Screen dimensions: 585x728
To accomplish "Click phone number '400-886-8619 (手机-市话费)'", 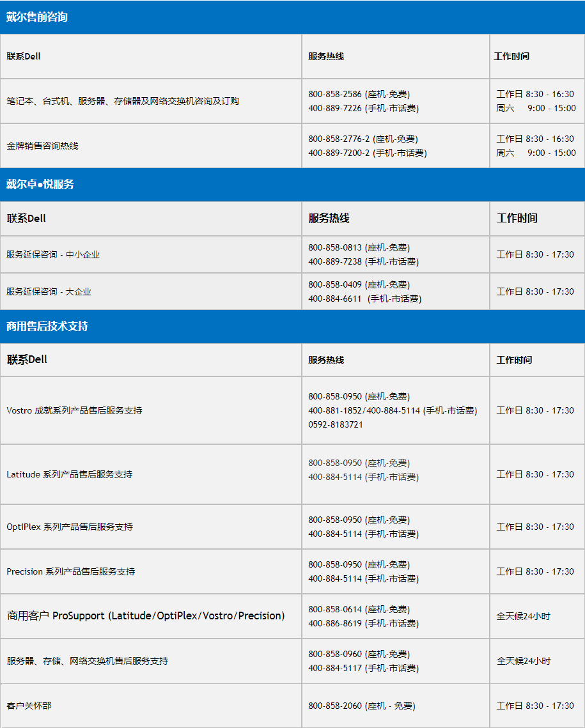I will pyautogui.click(x=364, y=623).
